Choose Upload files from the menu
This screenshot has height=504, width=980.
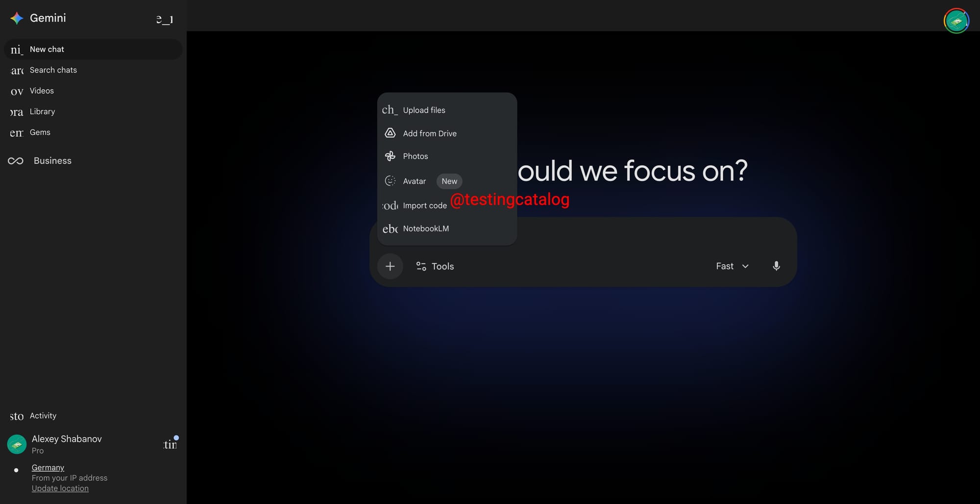pos(447,110)
